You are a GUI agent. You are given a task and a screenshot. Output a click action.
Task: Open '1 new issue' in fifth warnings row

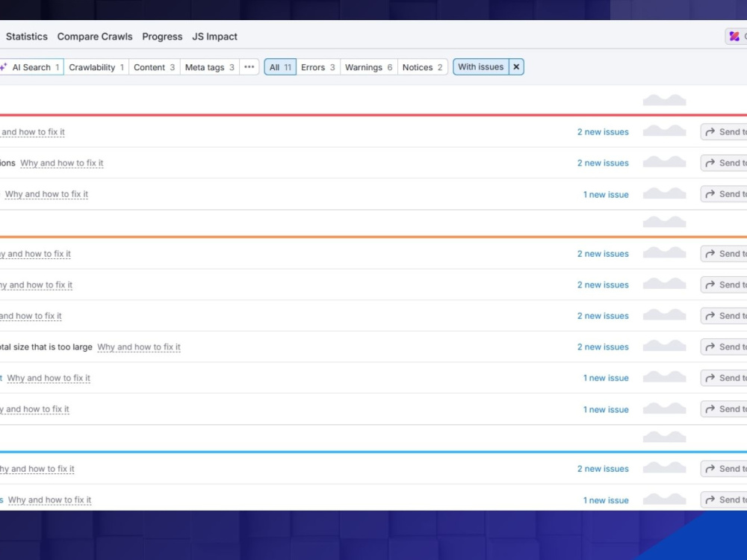point(606,378)
